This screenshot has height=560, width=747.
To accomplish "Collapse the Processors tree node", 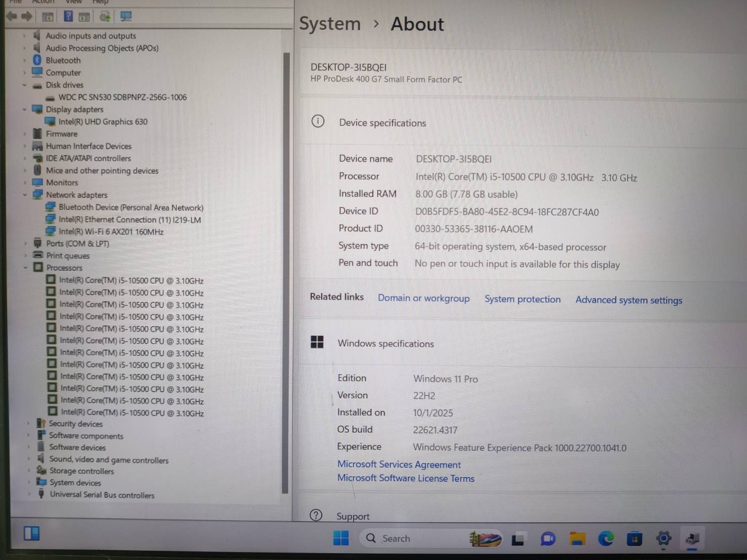I will coord(25,267).
